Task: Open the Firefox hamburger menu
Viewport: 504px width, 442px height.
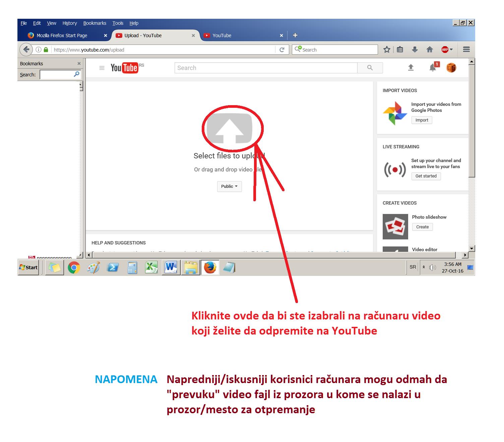Action: (466, 50)
